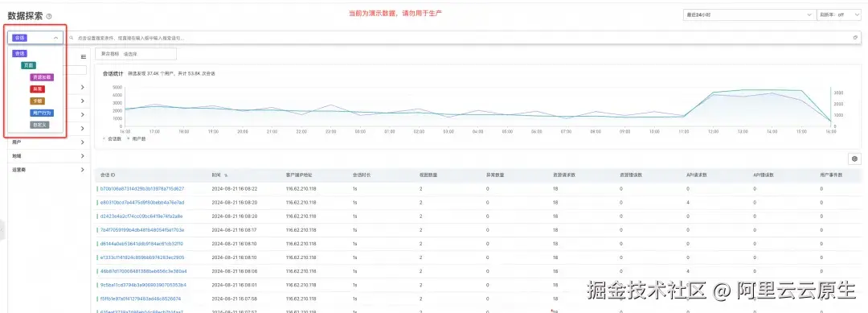The width and height of the screenshot is (868, 313).
Task: Toggle the 用户数 series in chart legend
Action: tap(136, 138)
